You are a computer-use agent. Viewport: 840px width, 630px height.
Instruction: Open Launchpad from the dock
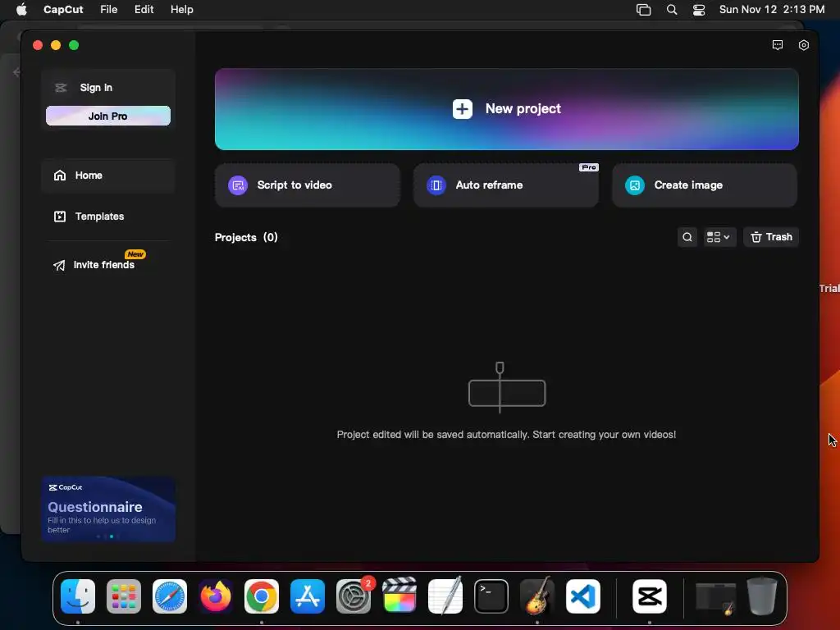click(124, 596)
